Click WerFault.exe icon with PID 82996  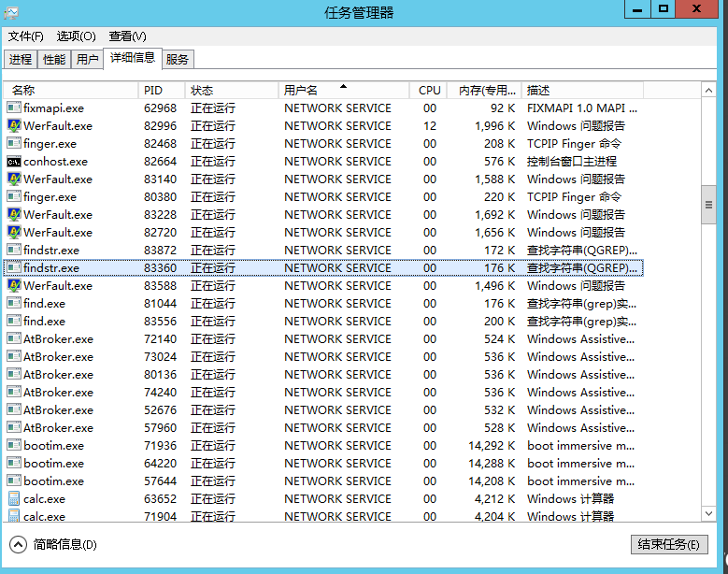click(x=14, y=125)
